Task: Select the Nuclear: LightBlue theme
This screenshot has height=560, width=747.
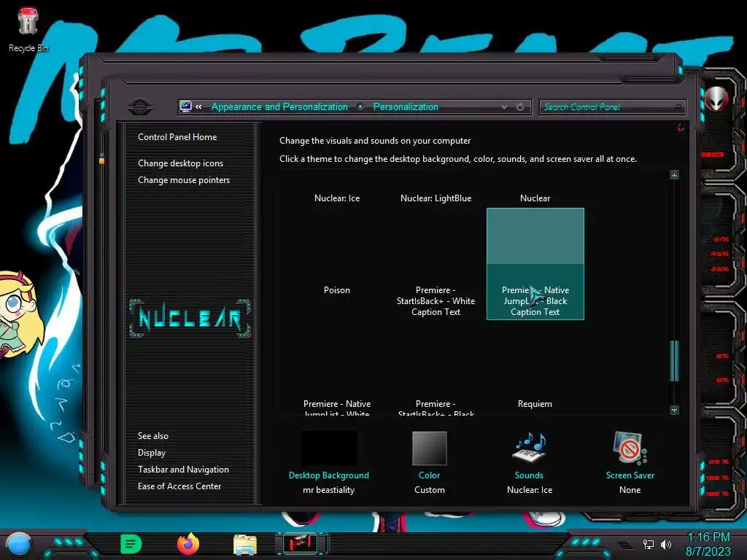Action: point(436,198)
